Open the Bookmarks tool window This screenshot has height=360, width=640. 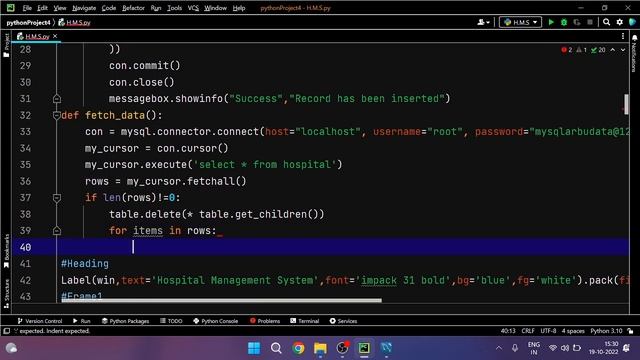[6, 251]
